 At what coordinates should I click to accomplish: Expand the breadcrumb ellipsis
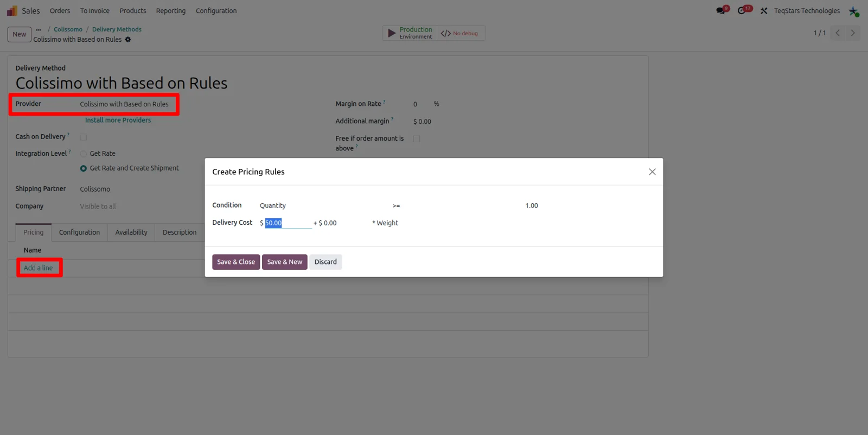39,29
